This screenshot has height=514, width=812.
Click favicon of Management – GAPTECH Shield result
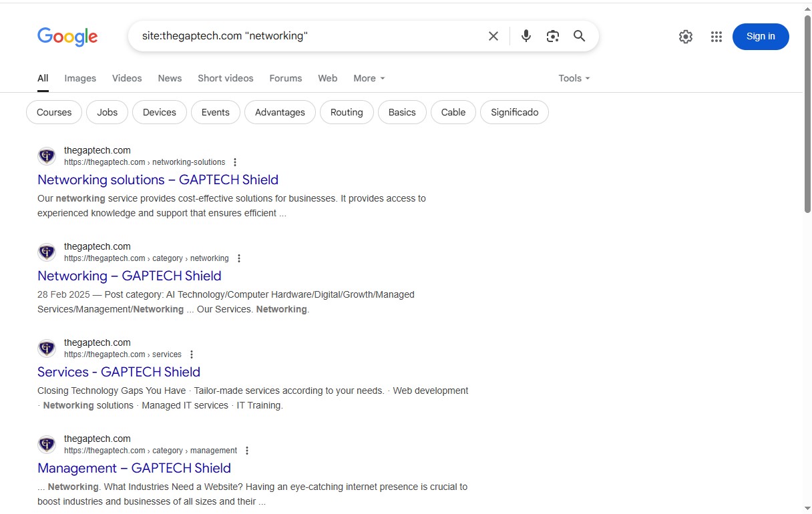pyautogui.click(x=47, y=445)
